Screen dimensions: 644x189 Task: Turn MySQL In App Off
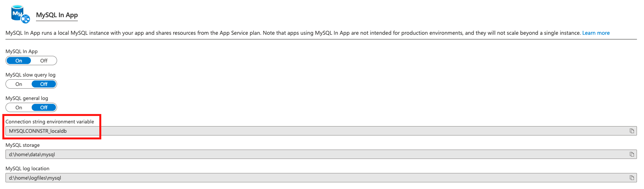pyautogui.click(x=44, y=61)
